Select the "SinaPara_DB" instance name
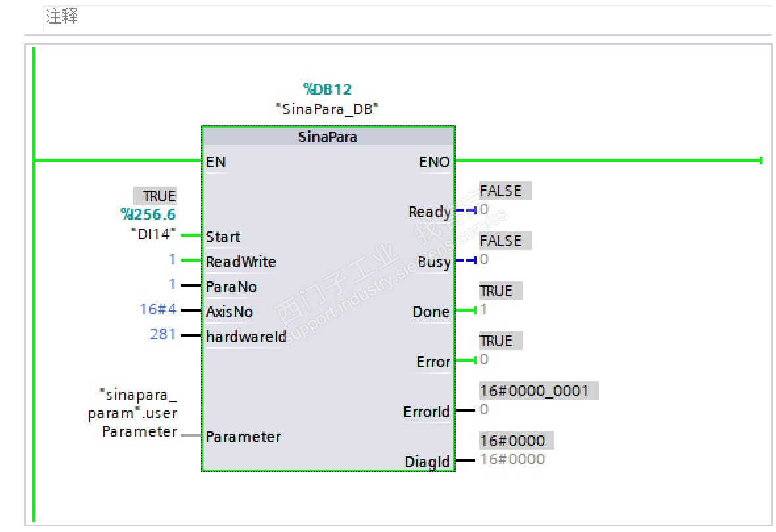The width and height of the screenshot is (776, 532). pos(327,109)
